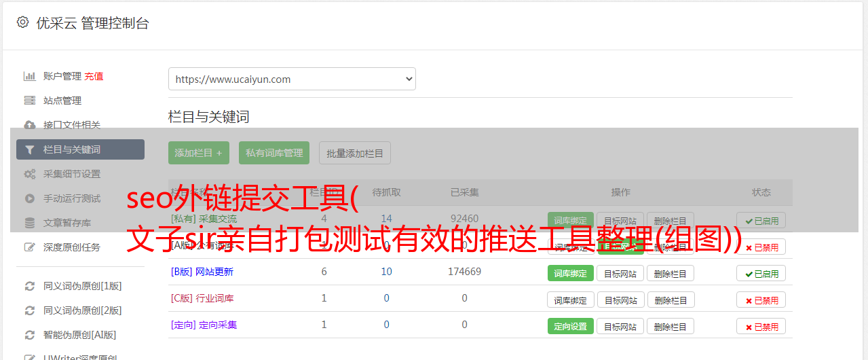Viewport: 868px width, 360px height.
Task: Open 智能伪原创[AI版] via its refresh icon
Action: coord(30,335)
